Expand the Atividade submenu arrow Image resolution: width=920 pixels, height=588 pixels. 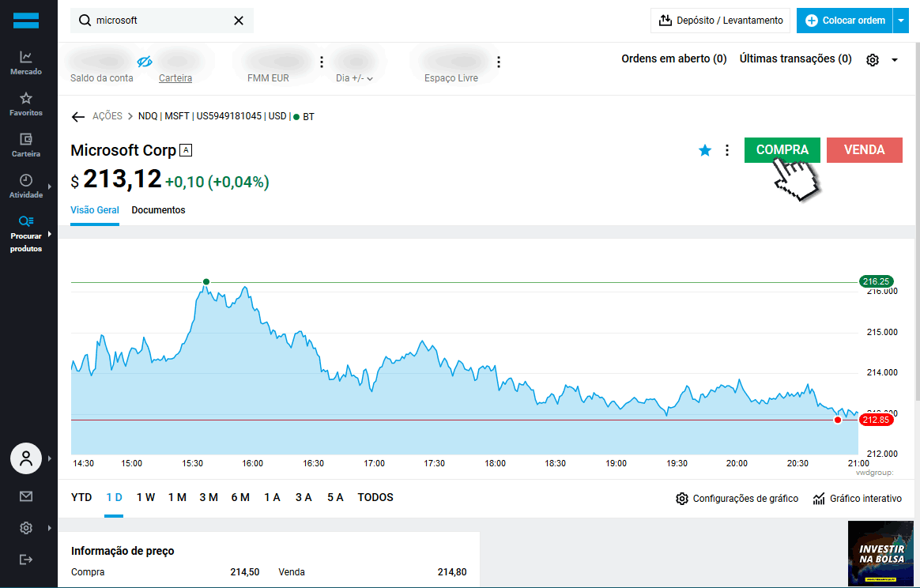pyautogui.click(x=50, y=187)
